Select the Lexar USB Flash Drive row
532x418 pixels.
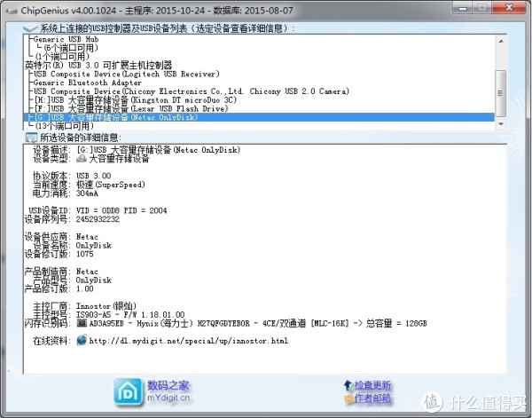coord(131,108)
